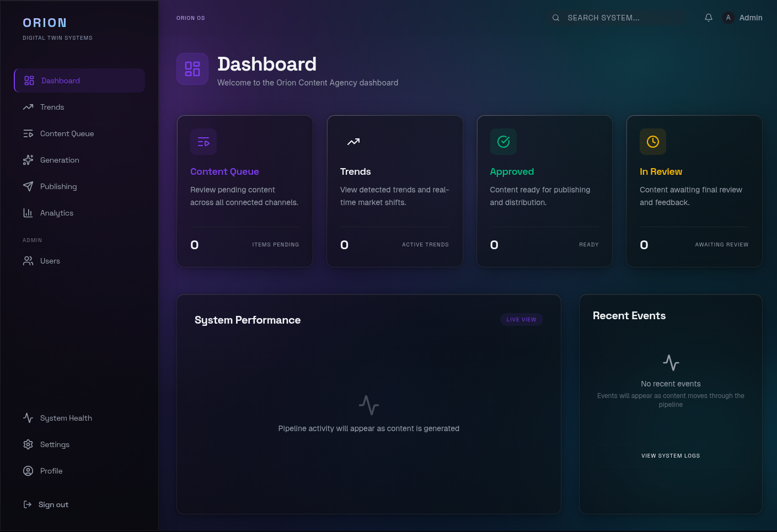Open the In Review card
This screenshot has height=532, width=777.
[x=694, y=191]
